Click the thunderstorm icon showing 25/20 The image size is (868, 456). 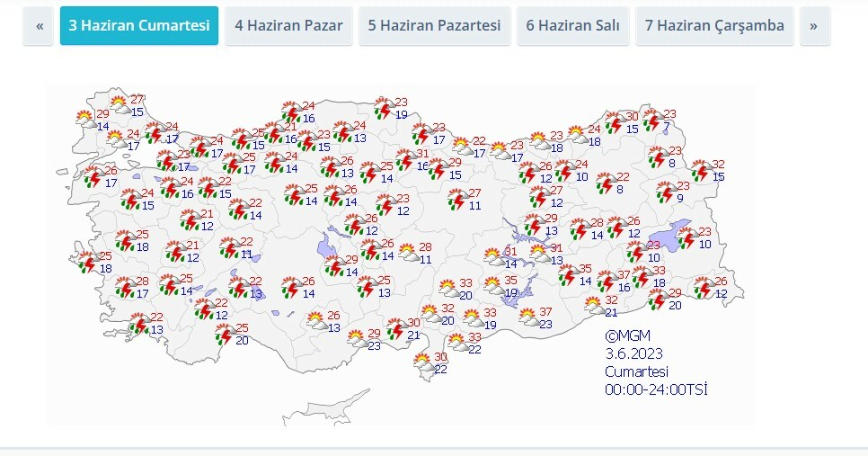point(225,334)
